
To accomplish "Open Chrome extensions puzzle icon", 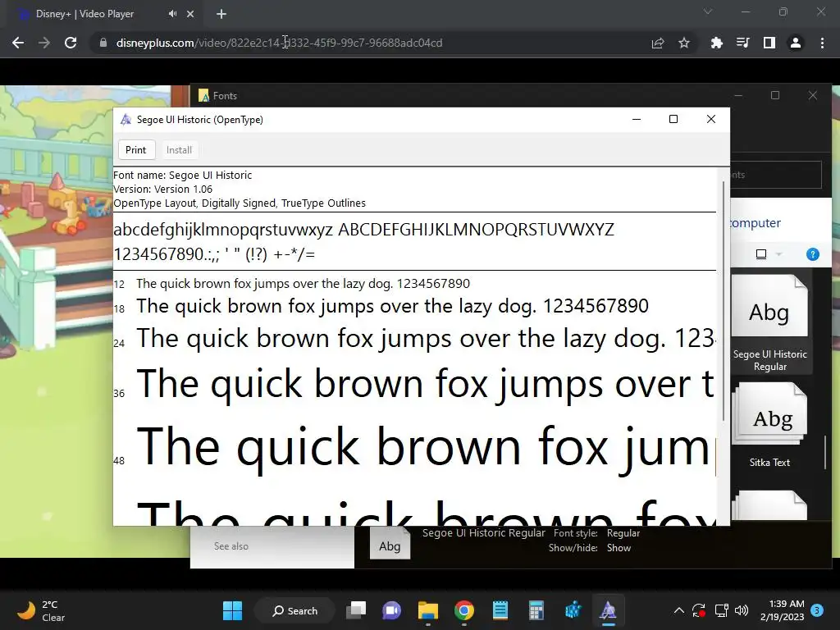I will [716, 43].
